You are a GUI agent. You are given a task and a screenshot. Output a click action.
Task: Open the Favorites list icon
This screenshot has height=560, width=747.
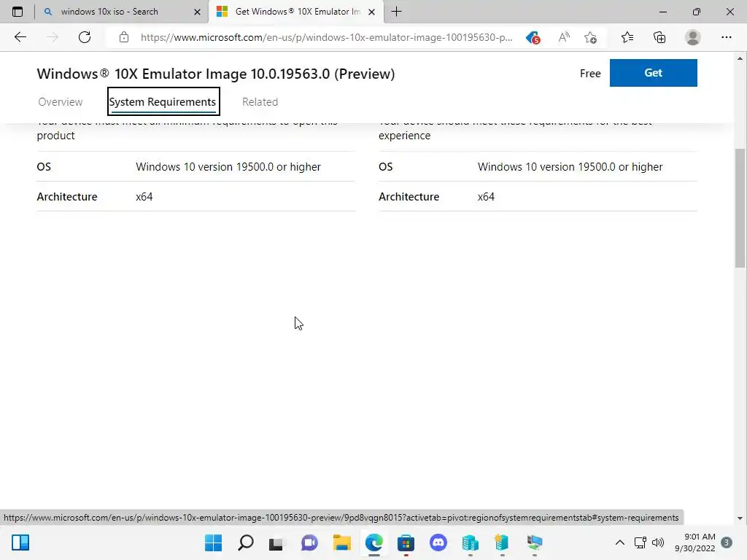627,37
